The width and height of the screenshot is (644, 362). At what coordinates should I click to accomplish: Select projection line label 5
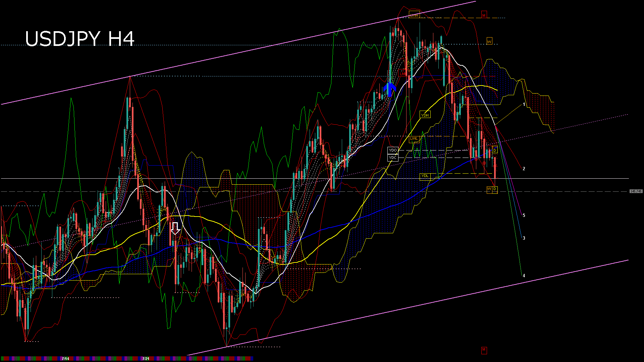(524, 215)
